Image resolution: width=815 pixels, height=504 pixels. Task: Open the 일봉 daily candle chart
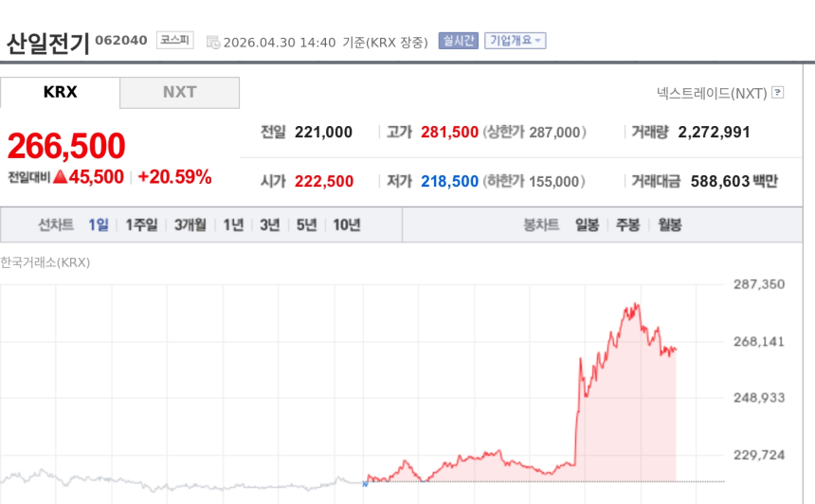(x=587, y=225)
